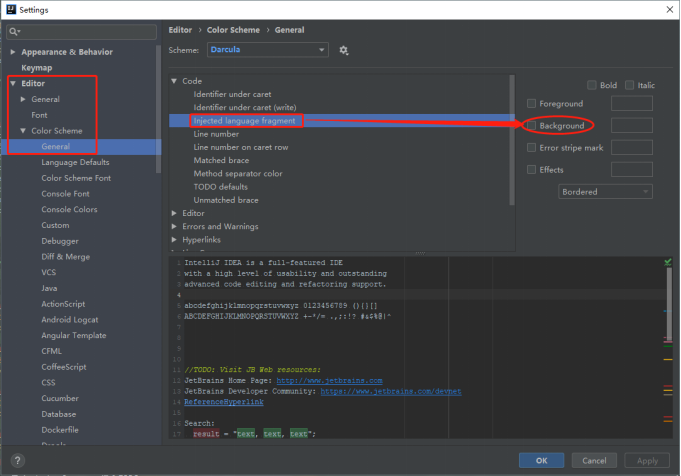Toggle the Foreground checkbox
The width and height of the screenshot is (681, 476).
click(531, 103)
